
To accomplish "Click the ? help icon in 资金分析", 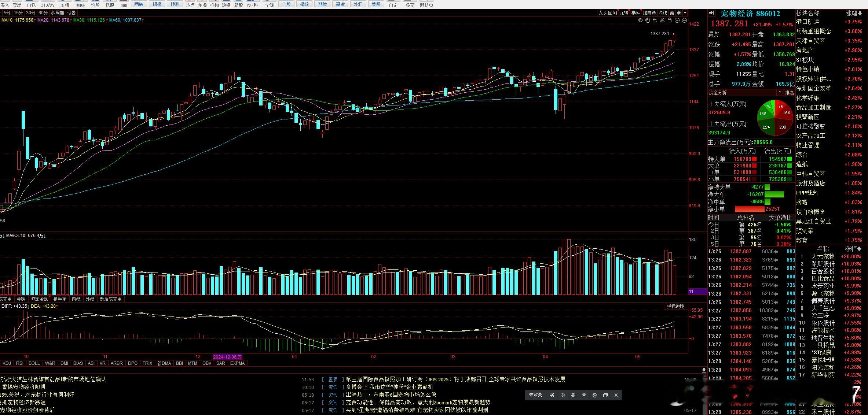I will 780,93.
